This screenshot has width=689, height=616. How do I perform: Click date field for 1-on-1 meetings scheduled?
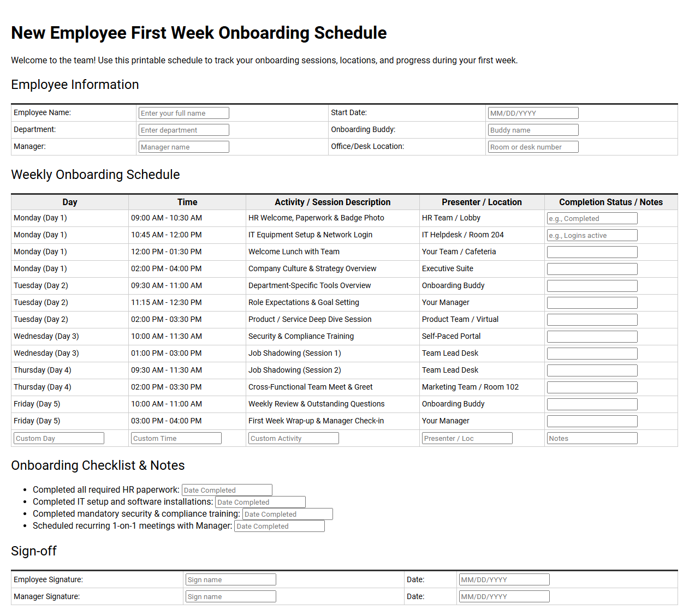pos(280,526)
